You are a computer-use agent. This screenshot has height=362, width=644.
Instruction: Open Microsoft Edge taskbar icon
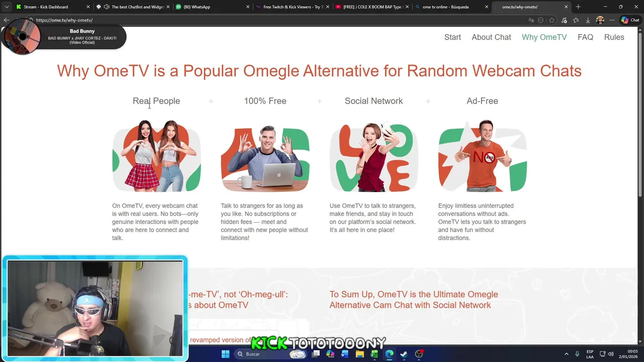389,354
